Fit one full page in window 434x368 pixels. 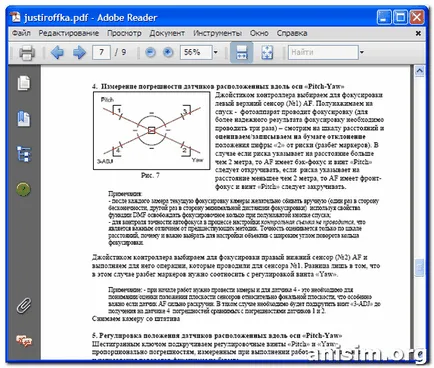tap(267, 52)
